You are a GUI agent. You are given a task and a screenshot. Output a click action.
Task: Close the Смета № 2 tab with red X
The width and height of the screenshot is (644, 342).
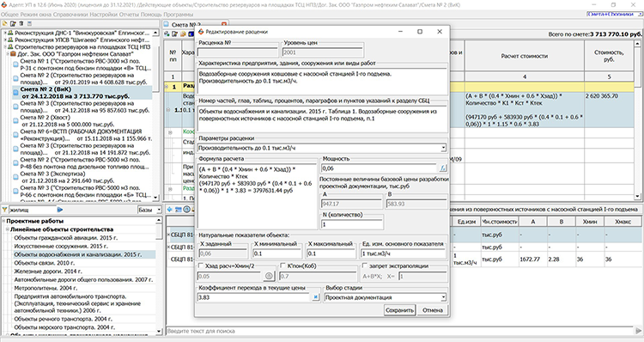point(224,25)
